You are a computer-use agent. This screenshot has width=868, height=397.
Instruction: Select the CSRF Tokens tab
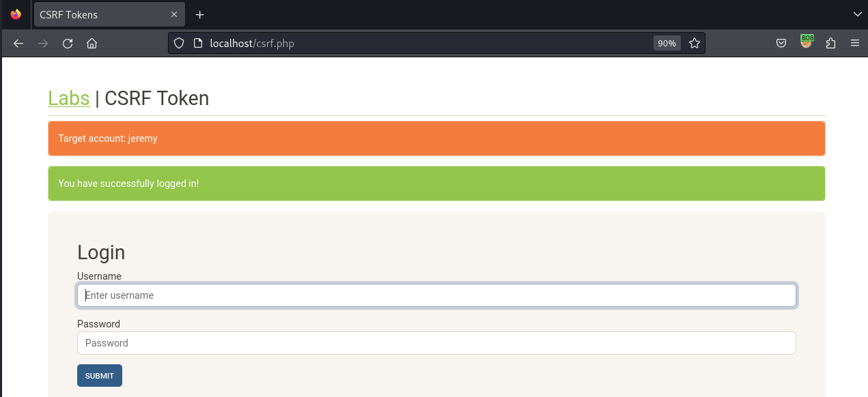(102, 14)
